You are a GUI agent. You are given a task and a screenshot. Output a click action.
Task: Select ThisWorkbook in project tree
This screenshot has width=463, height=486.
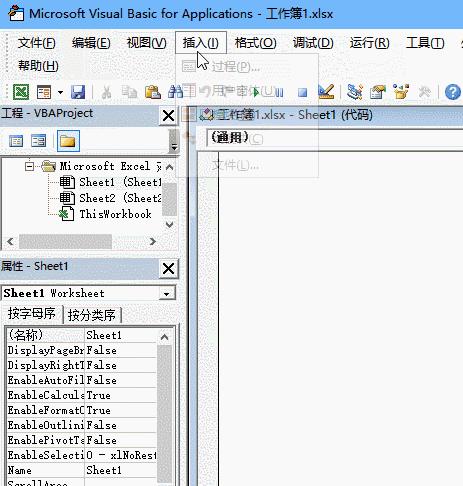pyautogui.click(x=106, y=214)
